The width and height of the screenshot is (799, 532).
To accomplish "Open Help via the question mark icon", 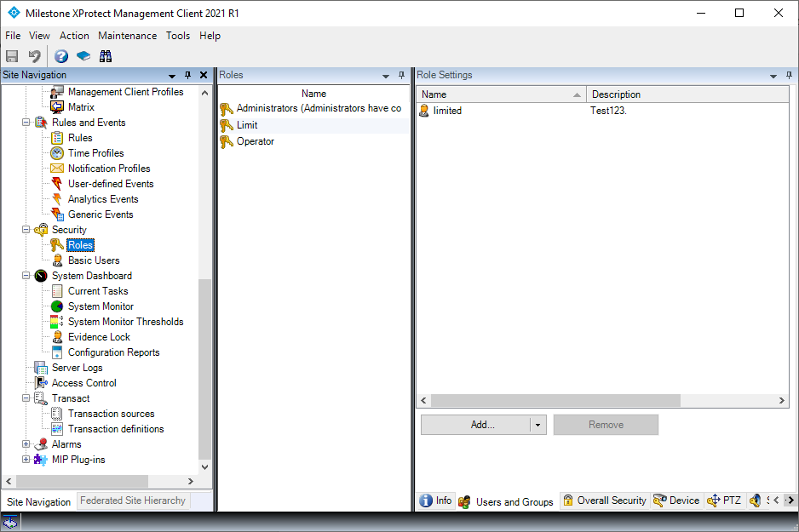I will [60, 55].
